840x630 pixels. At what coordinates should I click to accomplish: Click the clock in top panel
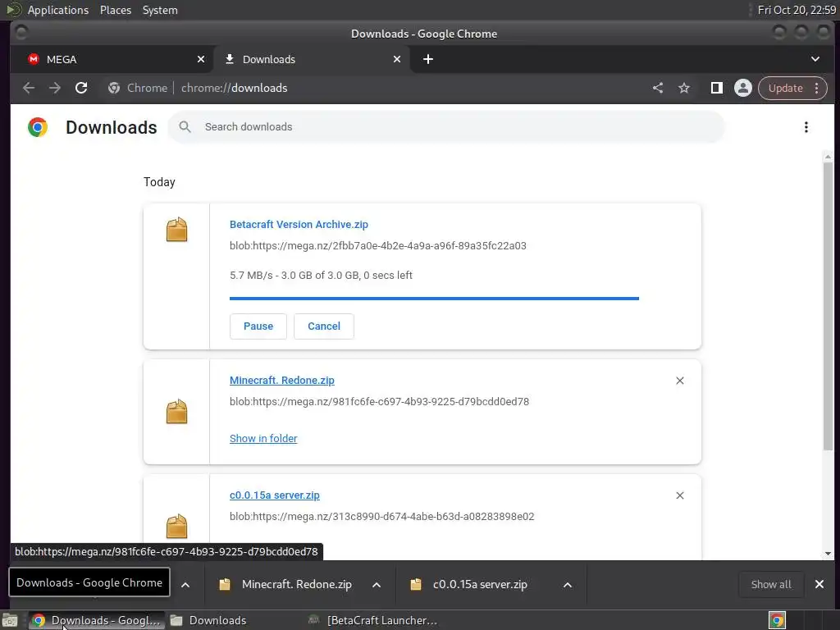pyautogui.click(x=796, y=10)
